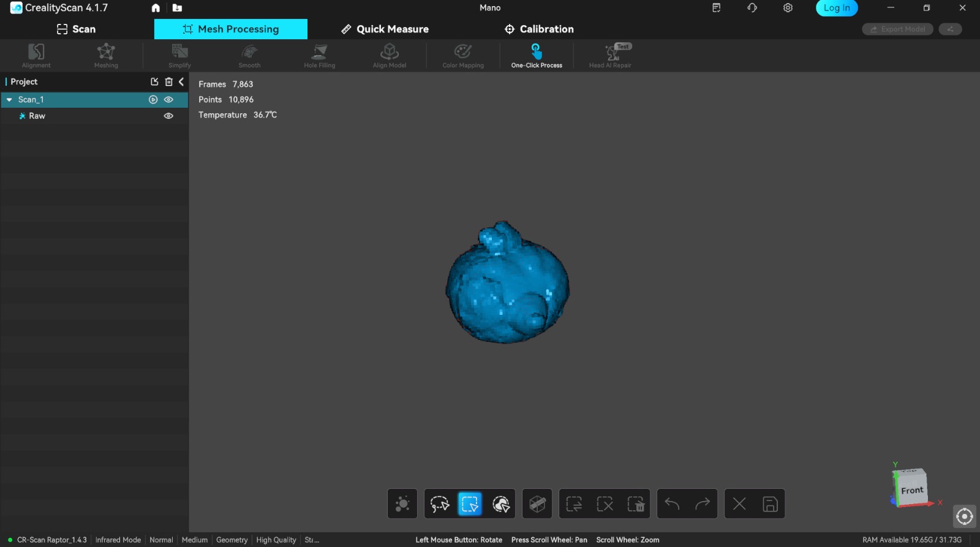This screenshot has height=547, width=980.
Task: Open the Alignment tool
Action: pyautogui.click(x=36, y=55)
